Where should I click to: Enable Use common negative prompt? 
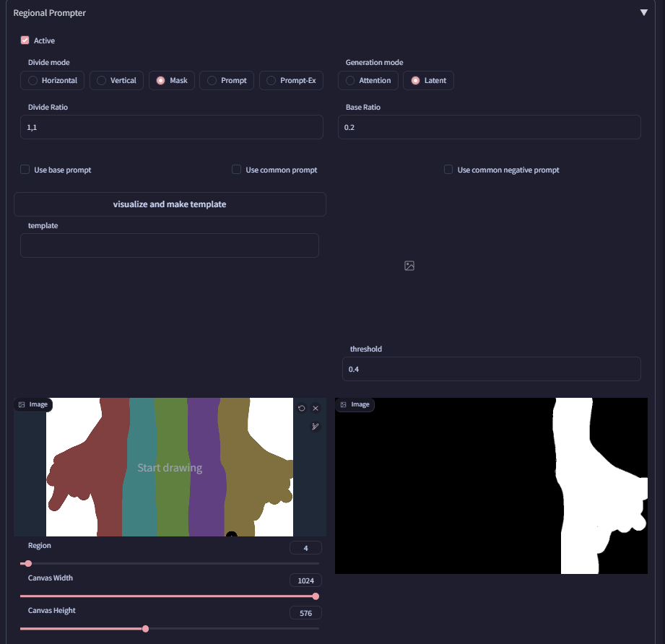pos(448,170)
